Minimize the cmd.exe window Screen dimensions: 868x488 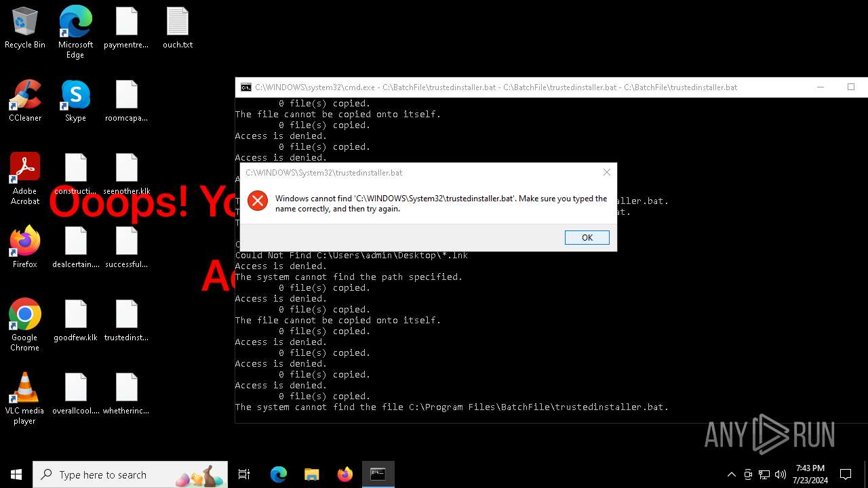[821, 87]
